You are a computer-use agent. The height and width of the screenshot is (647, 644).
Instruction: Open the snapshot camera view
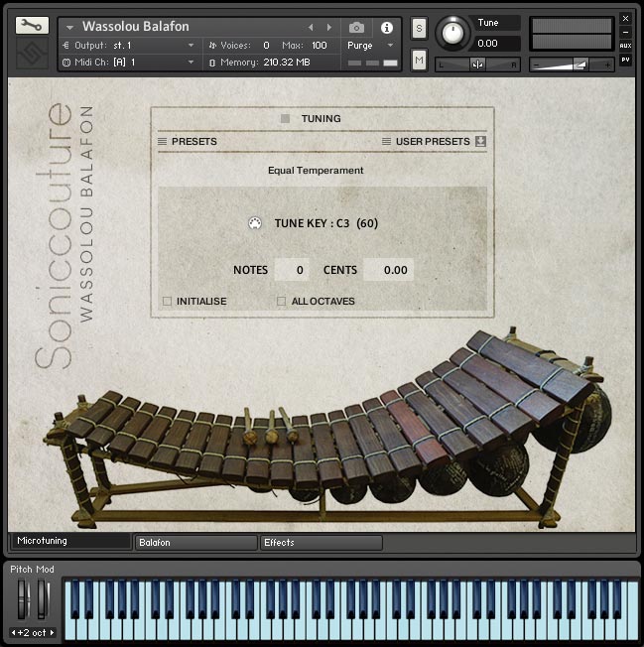[356, 28]
